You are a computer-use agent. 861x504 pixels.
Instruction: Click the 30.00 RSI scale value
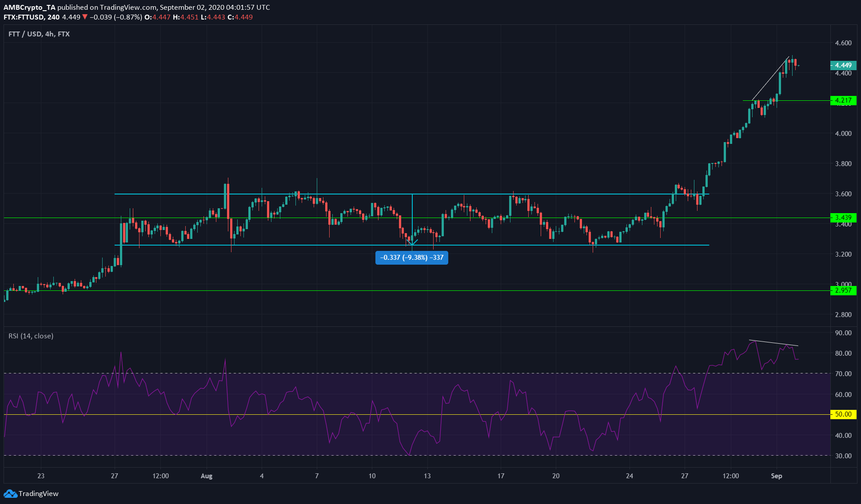[x=843, y=456]
